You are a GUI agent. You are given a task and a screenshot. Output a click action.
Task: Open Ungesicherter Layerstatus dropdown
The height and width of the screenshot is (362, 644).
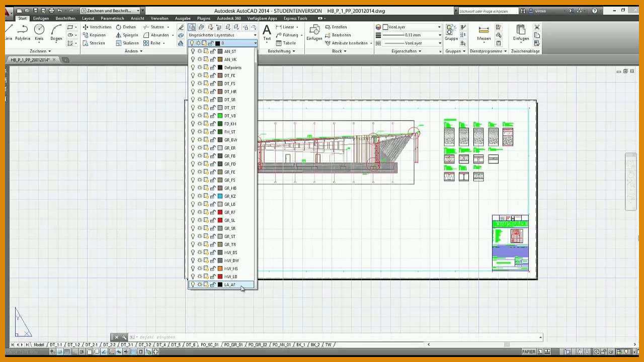tap(222, 35)
